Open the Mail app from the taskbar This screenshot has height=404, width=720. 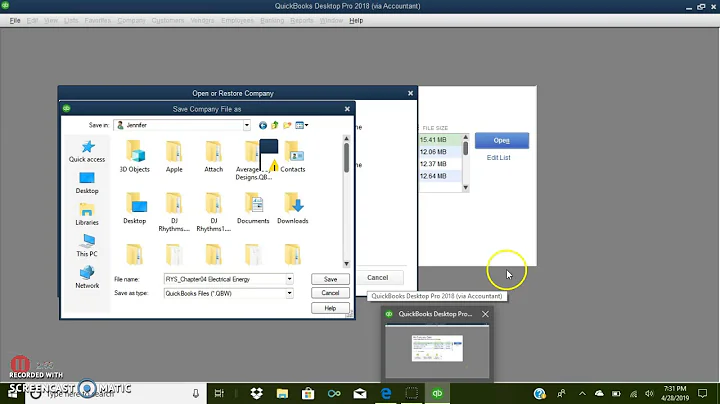click(x=360, y=393)
